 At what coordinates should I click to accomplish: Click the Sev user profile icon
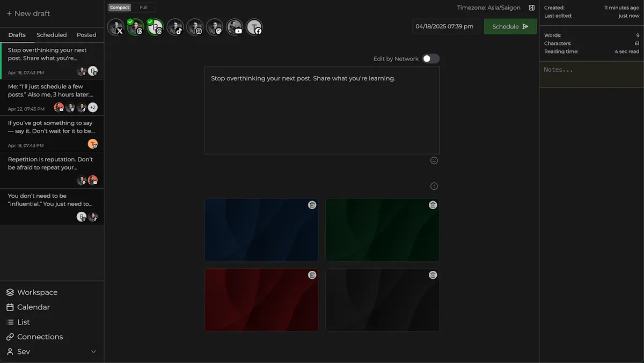(x=10, y=352)
